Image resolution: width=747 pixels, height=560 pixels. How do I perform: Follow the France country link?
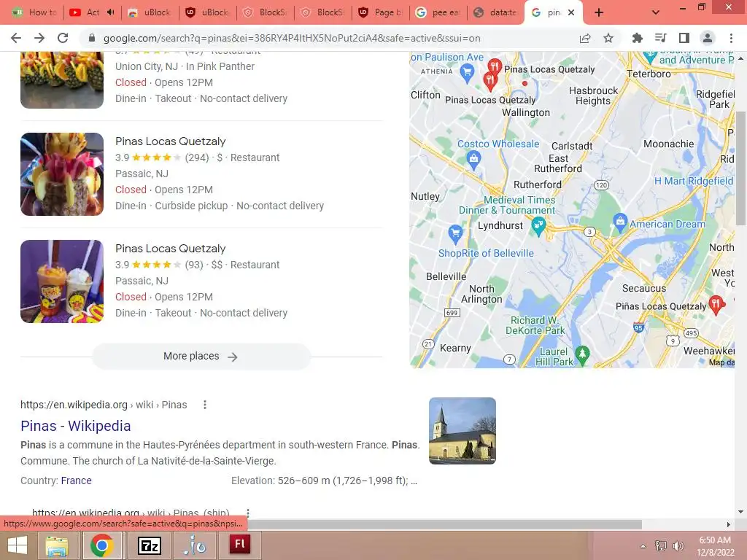[76, 481]
